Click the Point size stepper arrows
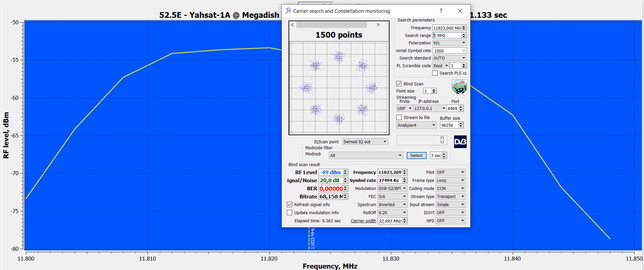 point(434,91)
